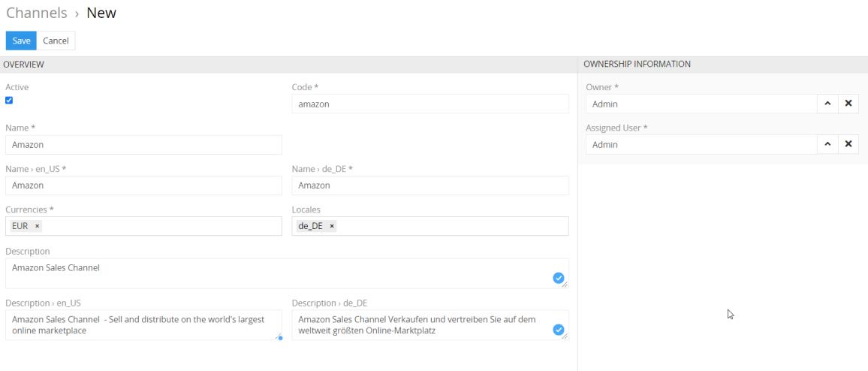Click the checkmark icon in Description de_DE
The image size is (868, 371).
[558, 329]
